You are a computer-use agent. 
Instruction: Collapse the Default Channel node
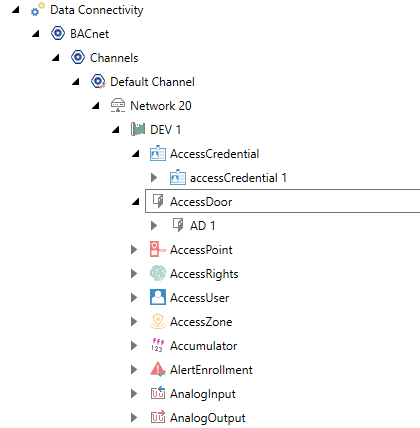76,81
